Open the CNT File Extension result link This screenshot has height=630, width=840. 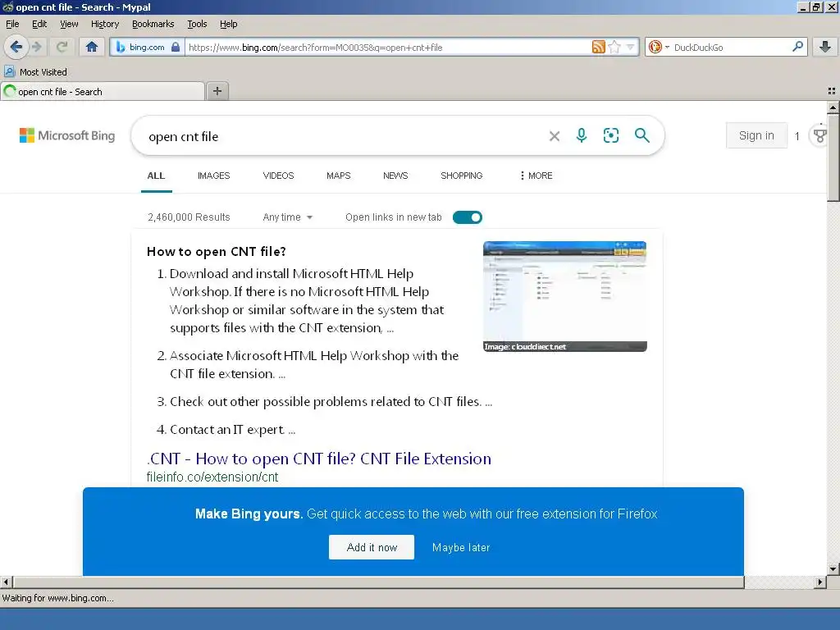[x=319, y=459]
